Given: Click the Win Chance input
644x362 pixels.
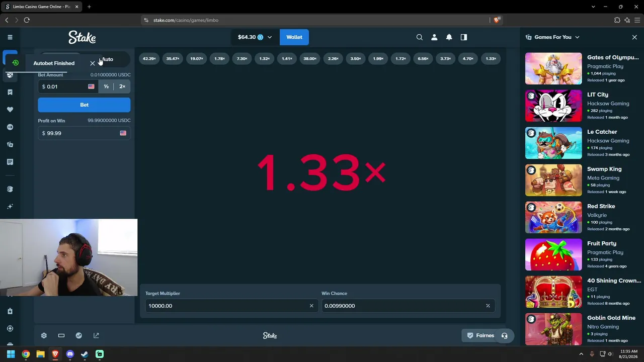Looking at the screenshot, I should tap(408, 306).
